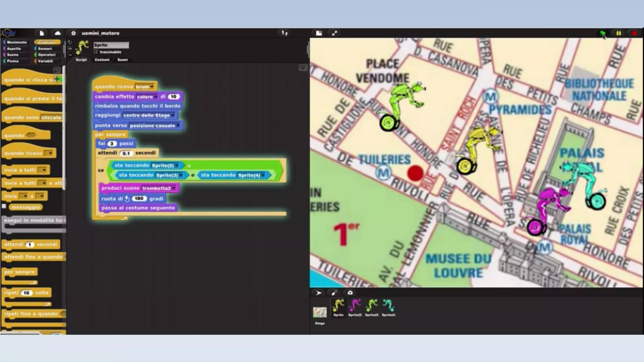This screenshot has height=362, width=644.
Task: Click the green flag run button
Action: pyautogui.click(x=602, y=33)
